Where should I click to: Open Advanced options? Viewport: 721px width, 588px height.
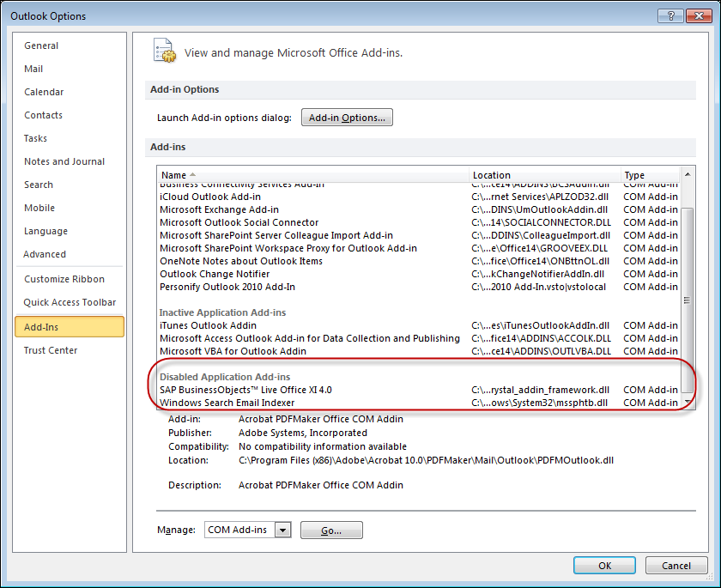click(45, 254)
